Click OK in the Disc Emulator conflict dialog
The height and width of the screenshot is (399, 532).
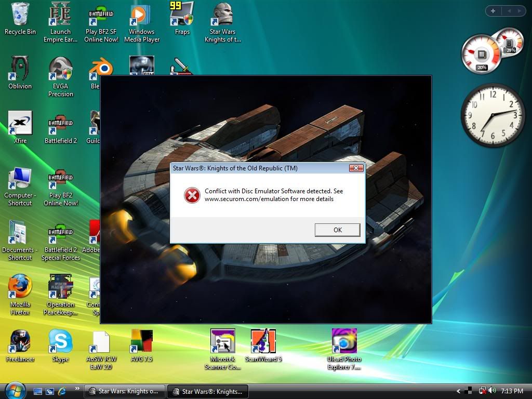click(338, 230)
